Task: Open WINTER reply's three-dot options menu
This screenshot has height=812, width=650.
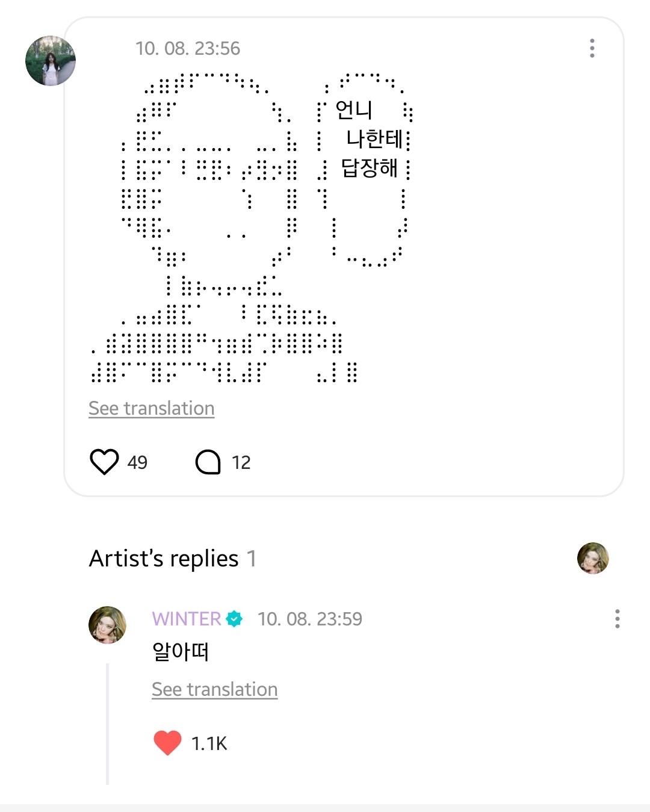Action: (x=617, y=619)
